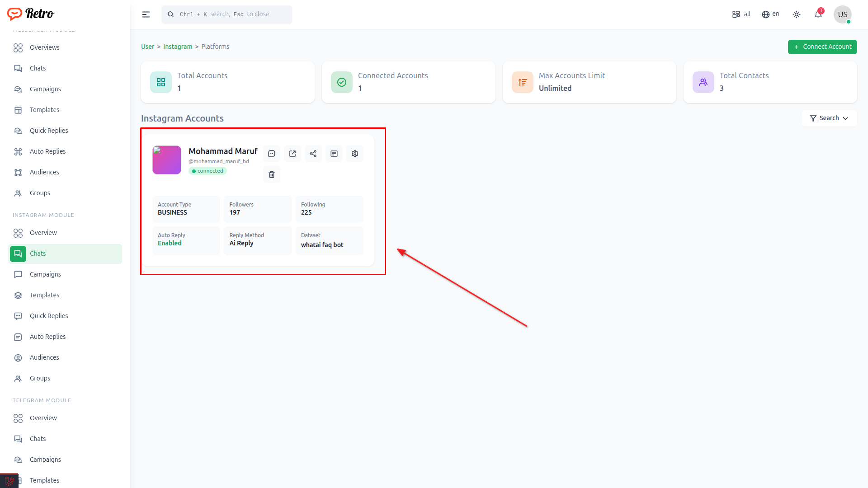The image size is (868, 488).
Task: Select Auto Replies under Instagram module
Action: pos(47,337)
